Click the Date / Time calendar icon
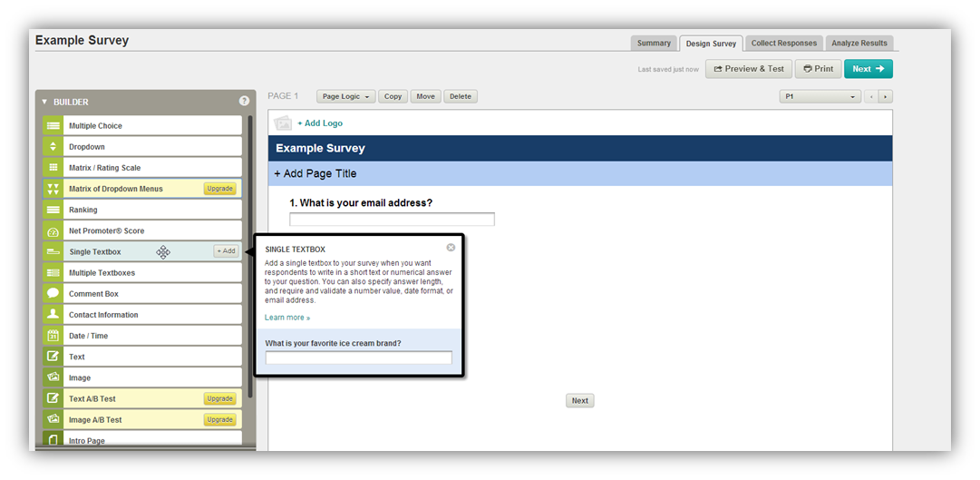Viewport: 980px width, 480px height. (x=53, y=336)
